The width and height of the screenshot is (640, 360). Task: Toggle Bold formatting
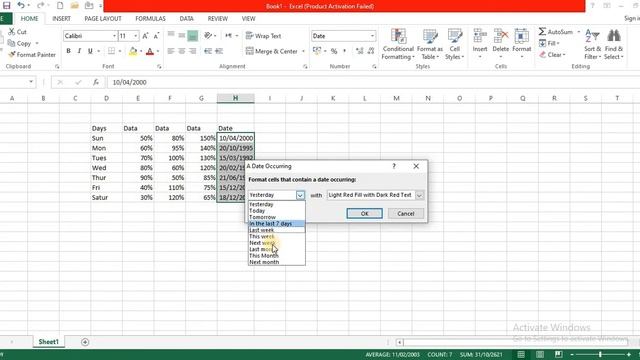69,51
